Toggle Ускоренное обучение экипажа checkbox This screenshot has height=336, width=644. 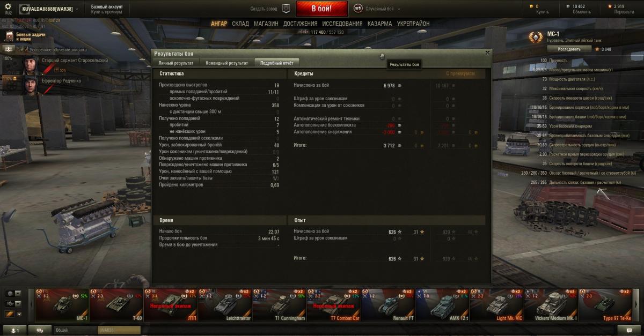coord(25,49)
